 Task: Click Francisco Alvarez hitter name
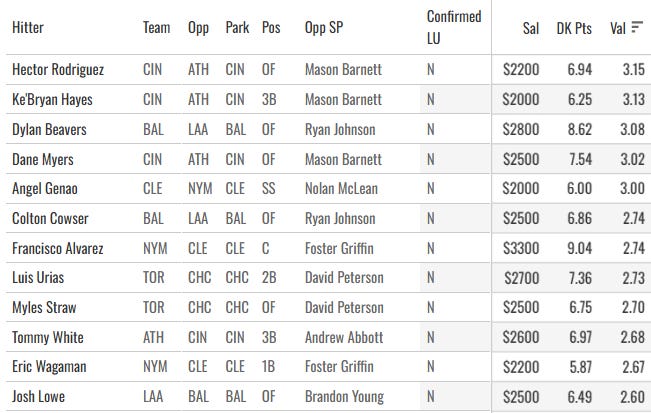[x=58, y=248]
